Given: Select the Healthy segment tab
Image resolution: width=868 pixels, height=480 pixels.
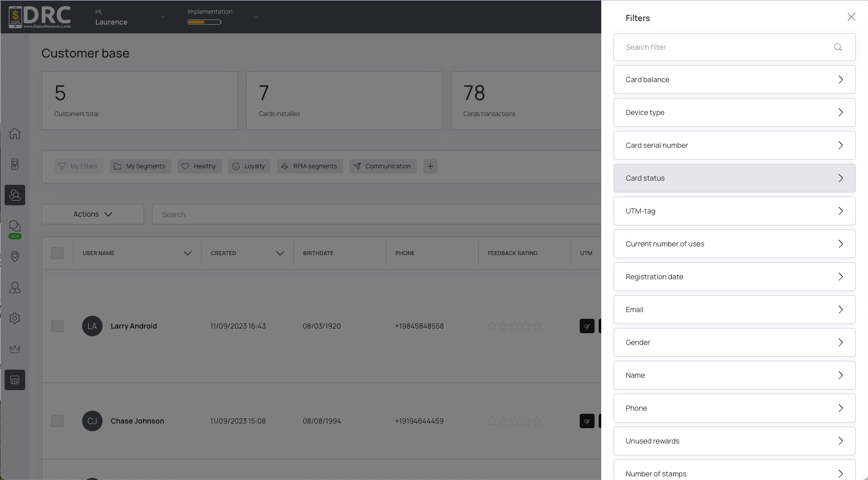Looking at the screenshot, I should [200, 166].
